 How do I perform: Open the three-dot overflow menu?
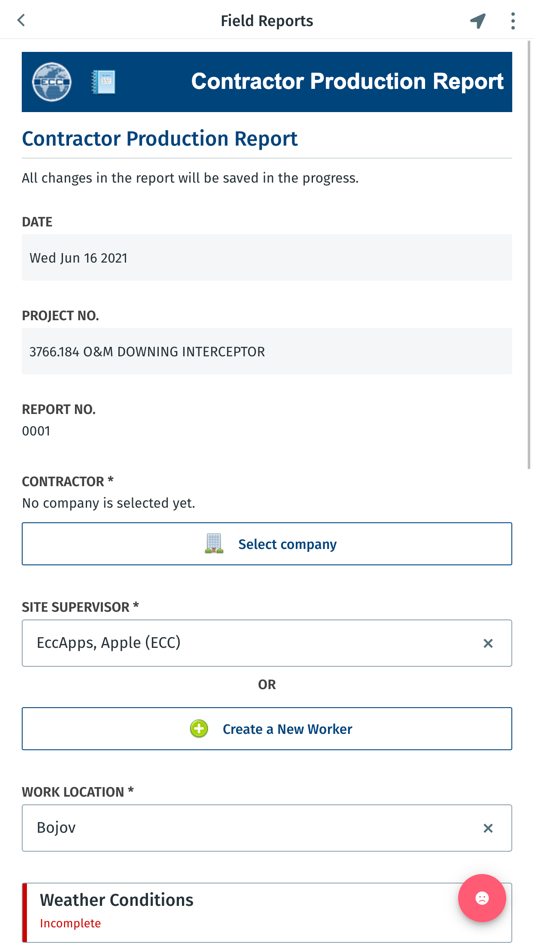(x=513, y=21)
